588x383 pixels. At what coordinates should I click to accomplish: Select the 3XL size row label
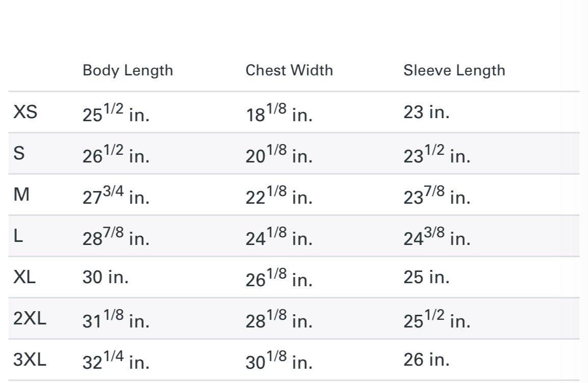(30, 360)
